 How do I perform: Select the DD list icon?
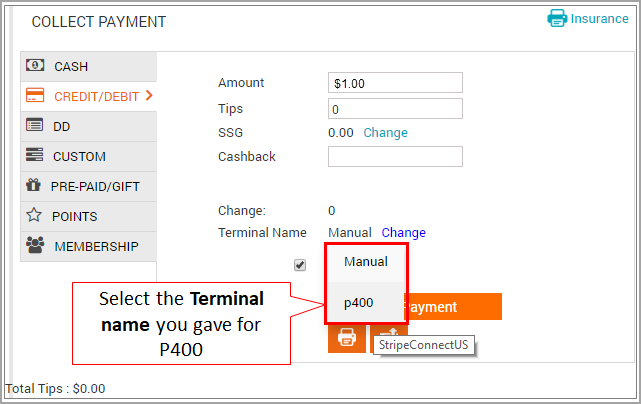(x=34, y=125)
